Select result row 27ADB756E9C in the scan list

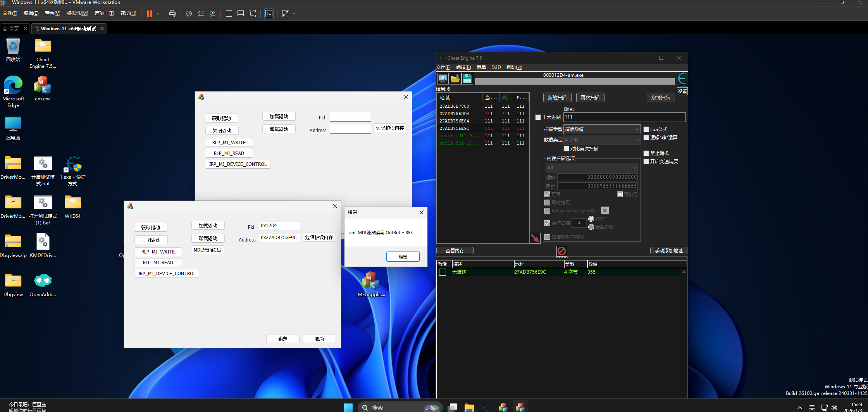tap(482, 128)
